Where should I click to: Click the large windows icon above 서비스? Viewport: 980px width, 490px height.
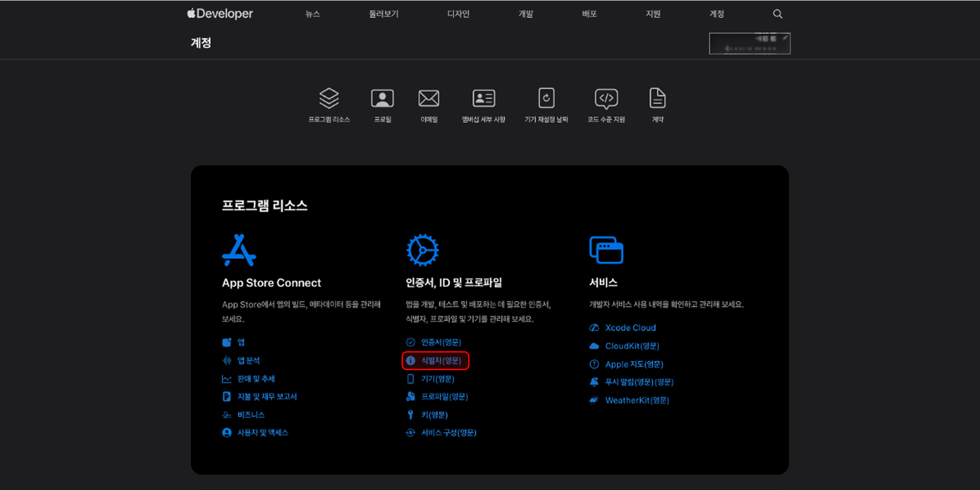(x=606, y=250)
